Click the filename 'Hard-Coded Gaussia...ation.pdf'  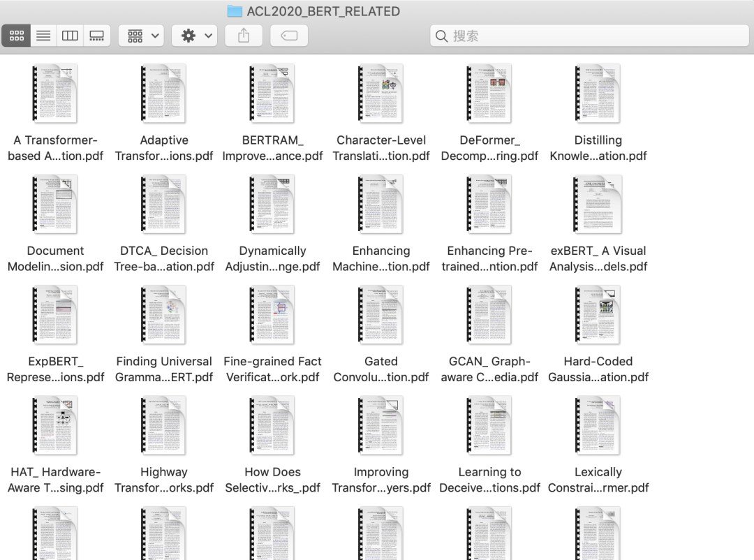click(x=598, y=369)
